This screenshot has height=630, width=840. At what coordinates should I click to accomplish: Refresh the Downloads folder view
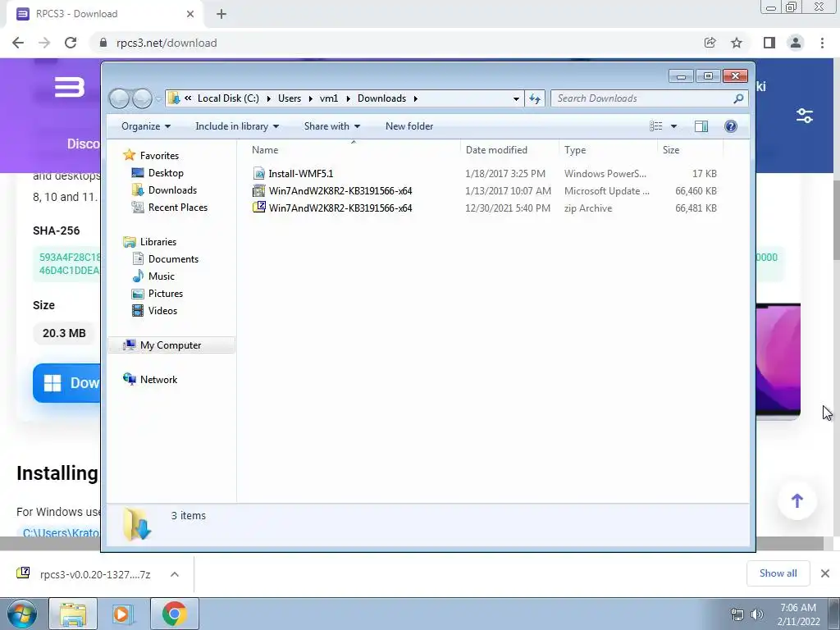click(x=535, y=98)
